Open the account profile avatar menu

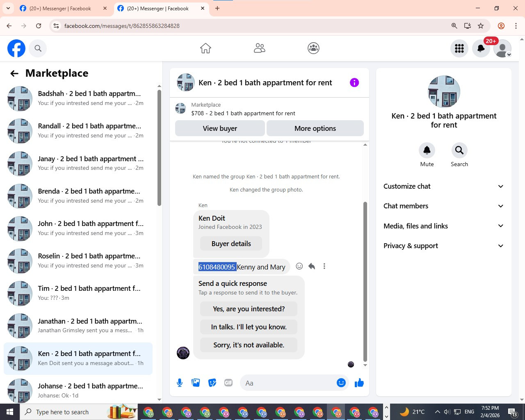502,48
